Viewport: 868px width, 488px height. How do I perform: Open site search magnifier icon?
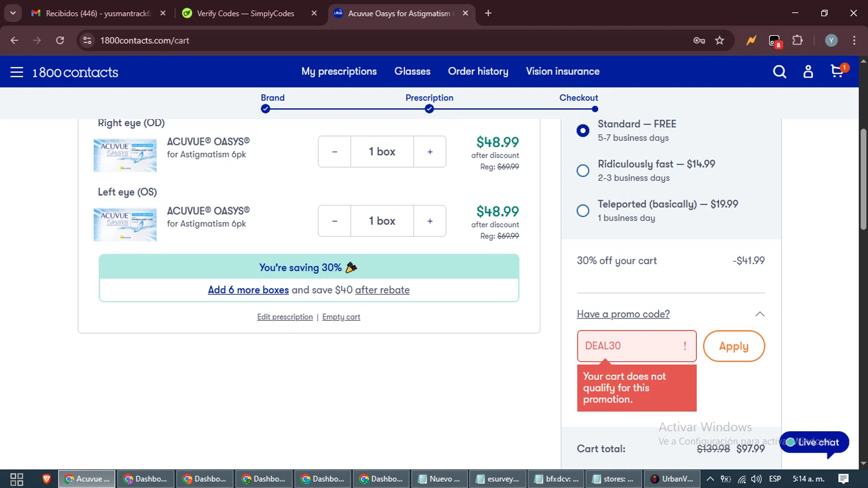pos(779,72)
